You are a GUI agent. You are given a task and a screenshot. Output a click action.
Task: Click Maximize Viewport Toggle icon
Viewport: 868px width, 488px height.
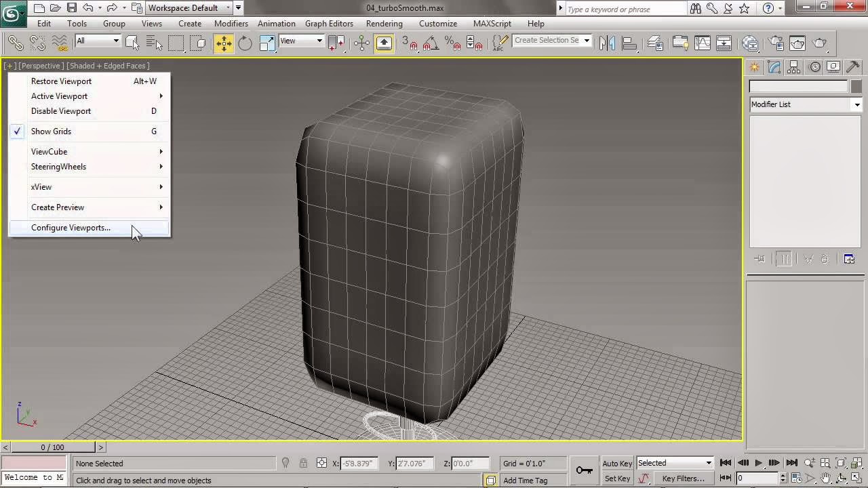856,479
